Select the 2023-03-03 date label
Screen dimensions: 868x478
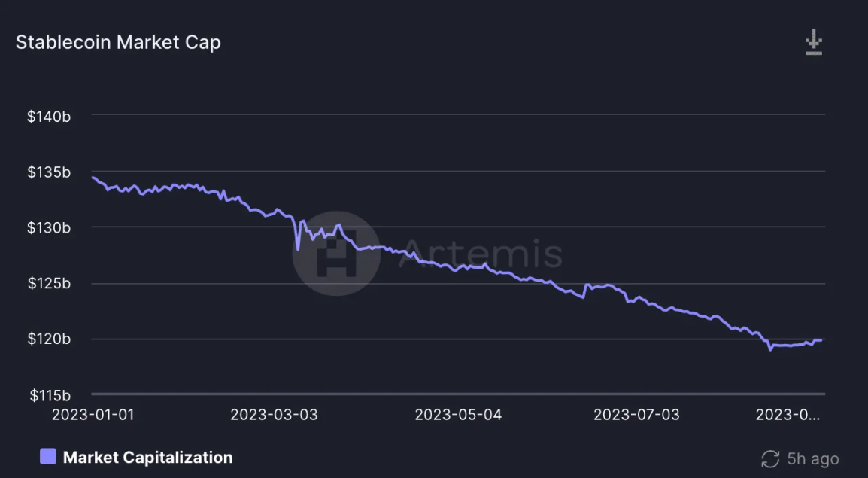click(274, 414)
